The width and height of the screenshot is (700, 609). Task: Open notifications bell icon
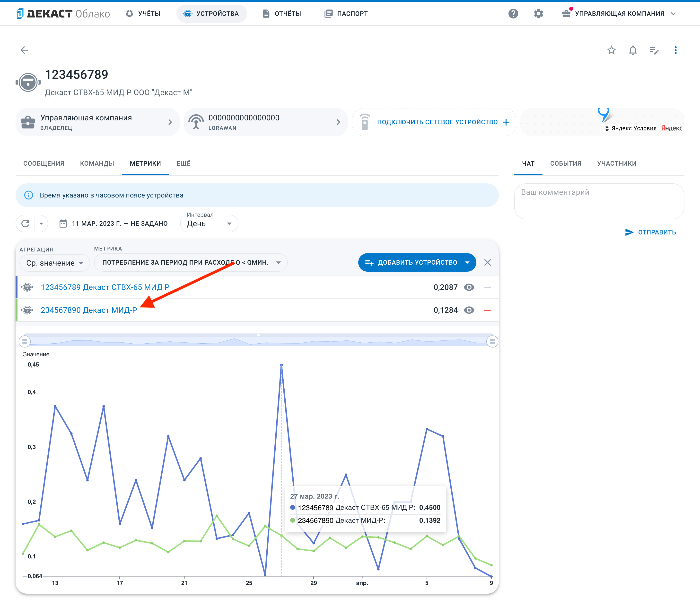tap(633, 50)
